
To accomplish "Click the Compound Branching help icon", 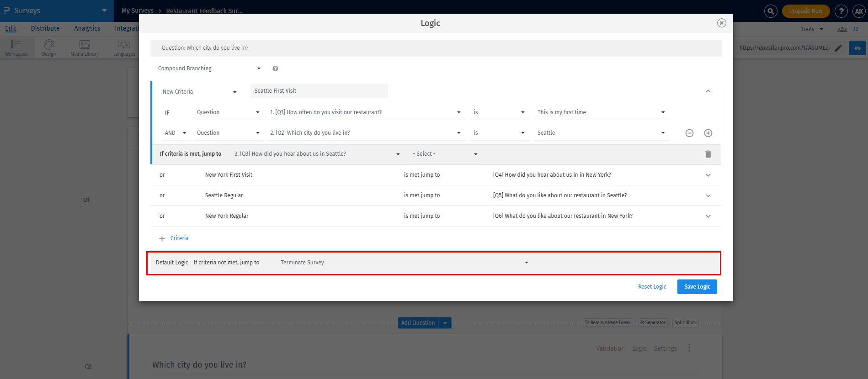I will pos(275,68).
